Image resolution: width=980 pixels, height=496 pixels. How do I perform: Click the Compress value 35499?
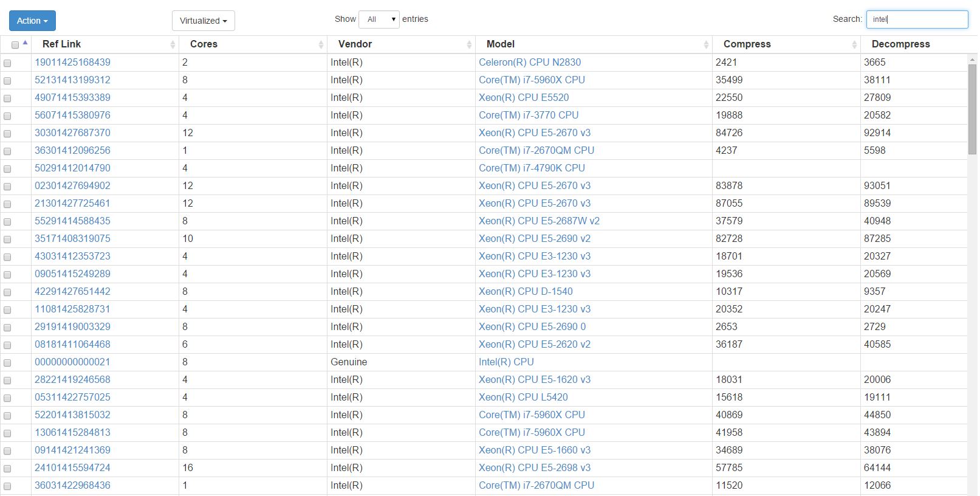click(x=728, y=80)
